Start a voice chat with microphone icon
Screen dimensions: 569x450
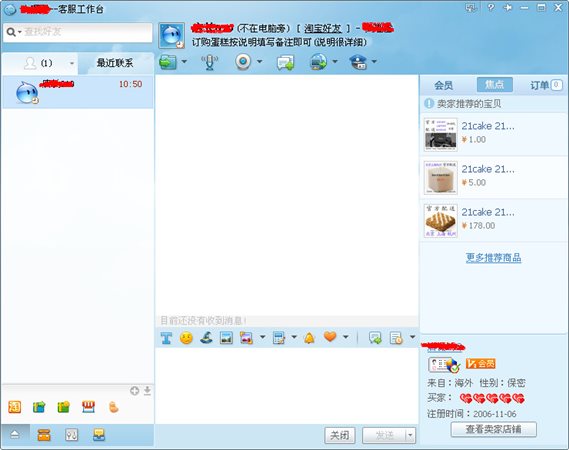click(209, 62)
